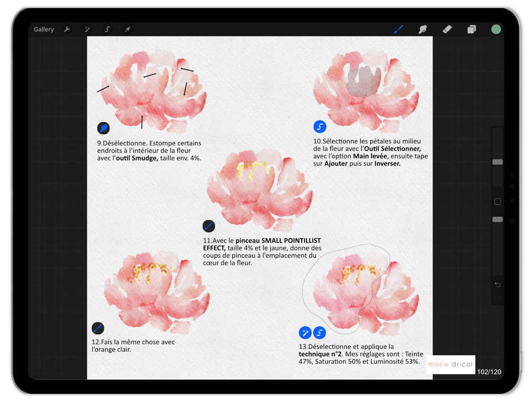
Task: Click the text '9.Désélectionne. Estompe certains'
Action: pos(149,144)
